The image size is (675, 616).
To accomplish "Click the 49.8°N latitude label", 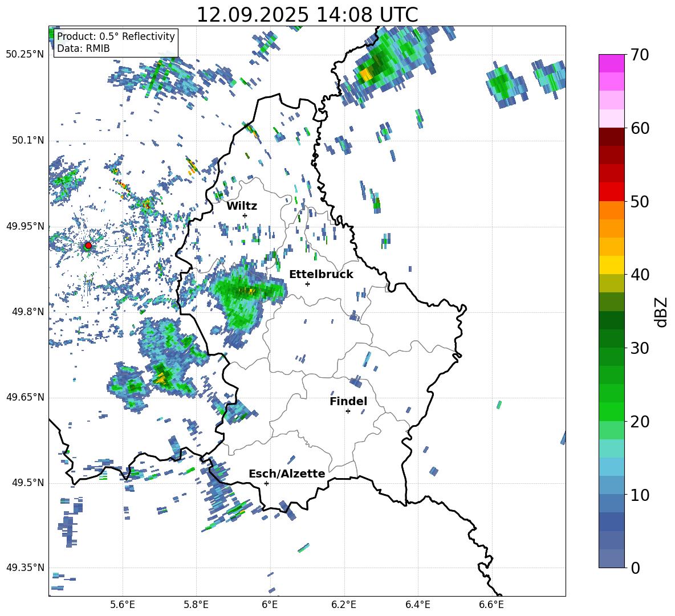I will click(x=27, y=312).
